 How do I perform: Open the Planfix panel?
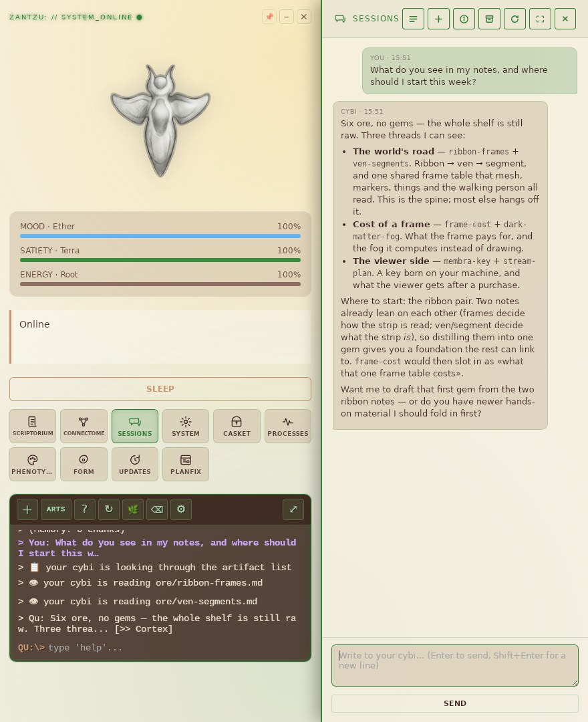[185, 464]
